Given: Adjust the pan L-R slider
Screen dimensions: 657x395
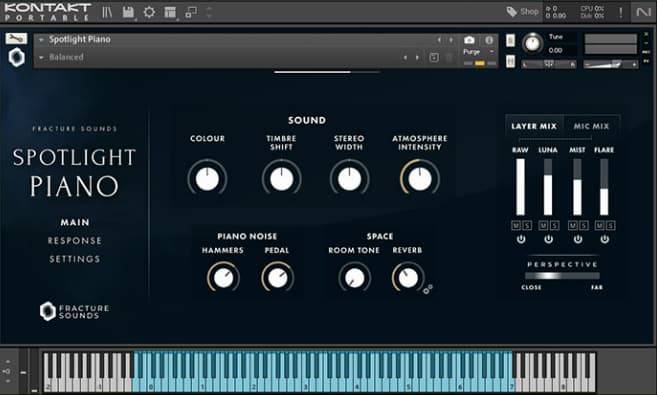Looking at the screenshot, I should (548, 64).
